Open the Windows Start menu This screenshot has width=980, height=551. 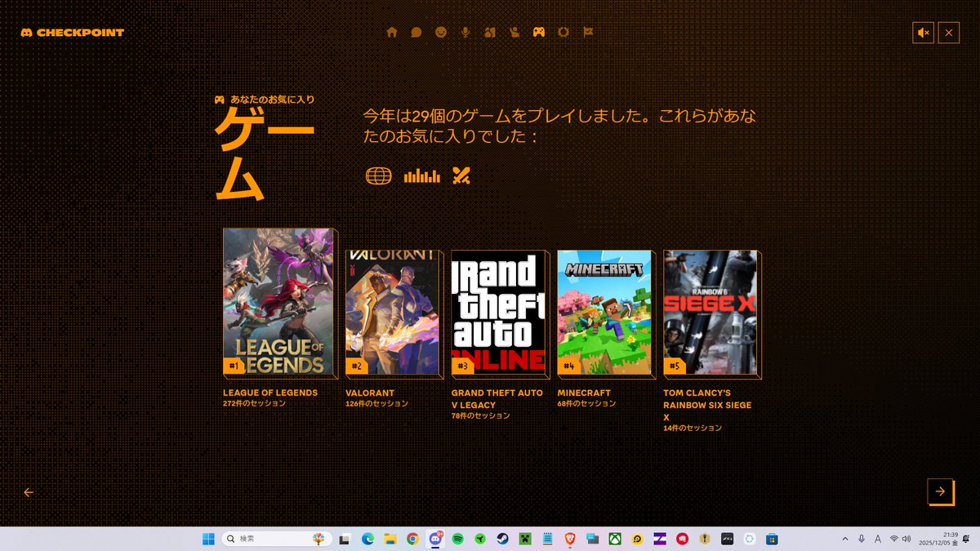[208, 539]
